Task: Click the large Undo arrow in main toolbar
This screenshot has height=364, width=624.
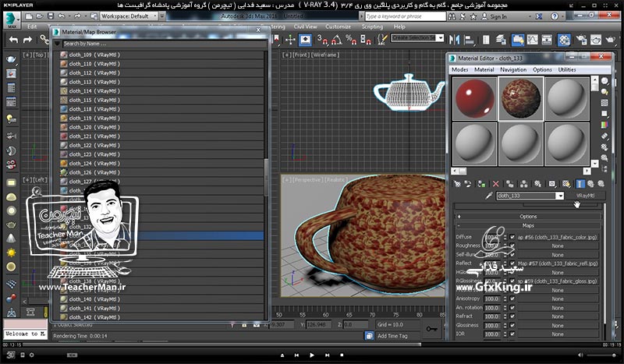Action: [13, 40]
